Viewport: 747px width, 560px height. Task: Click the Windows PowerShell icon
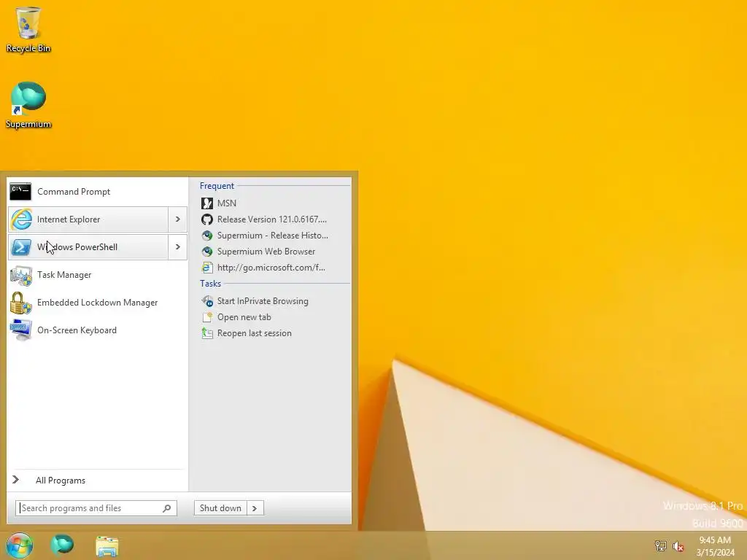[21, 247]
